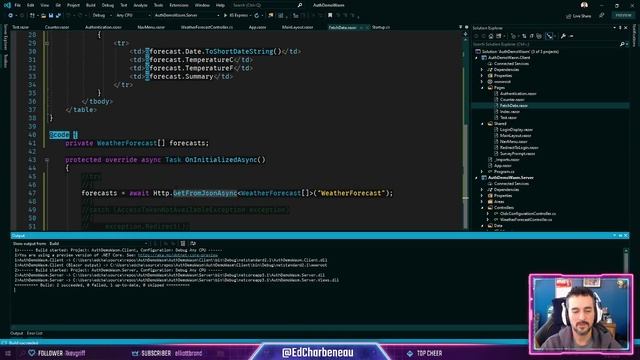The image size is (640, 360).
Task: Click the Open File folder icon
Action: (x=43, y=16)
